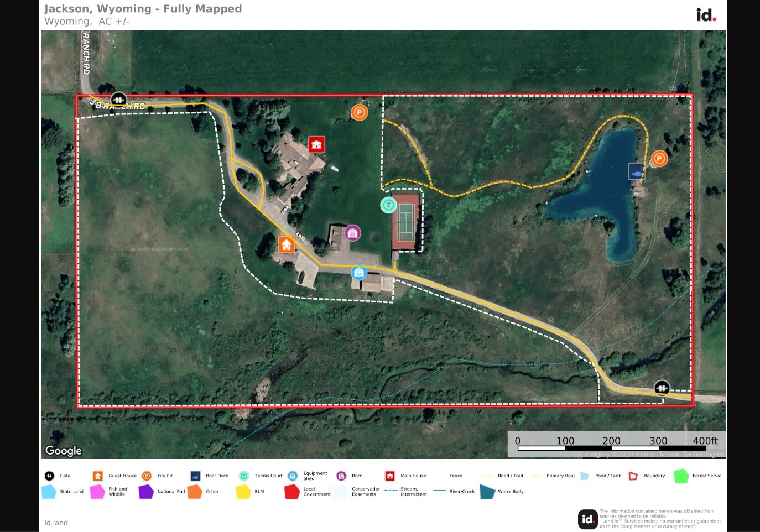Click the Gate icon in the legend
Viewport: 760px width, 532px height.
(49, 475)
